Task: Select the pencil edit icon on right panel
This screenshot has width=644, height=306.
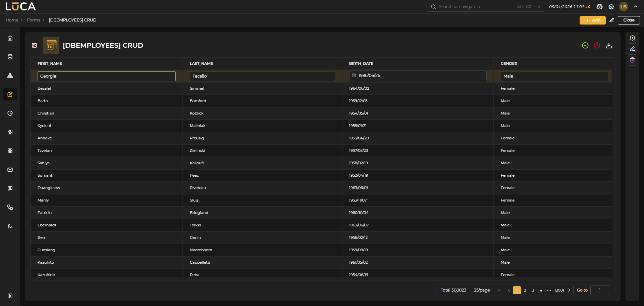Action: coord(633,49)
